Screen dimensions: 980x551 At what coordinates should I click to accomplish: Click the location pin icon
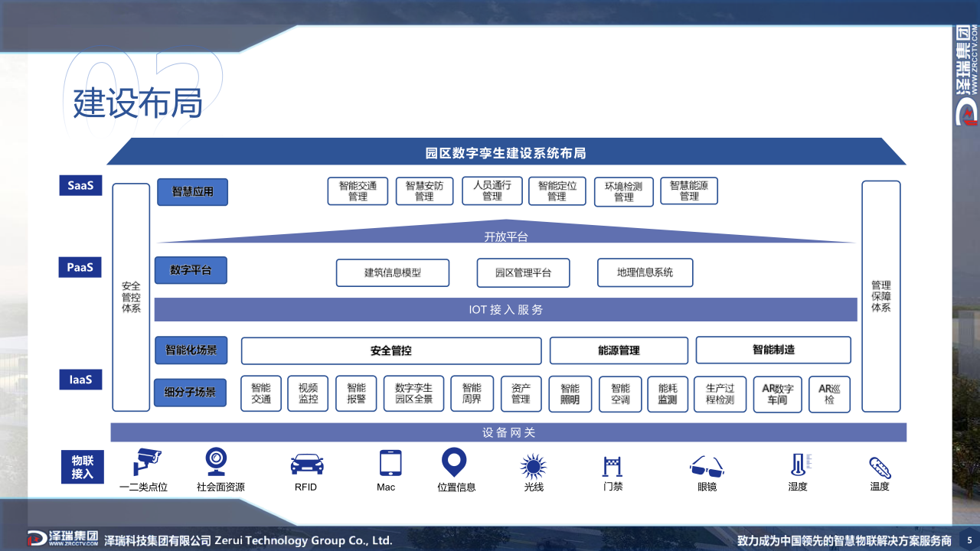click(x=454, y=462)
